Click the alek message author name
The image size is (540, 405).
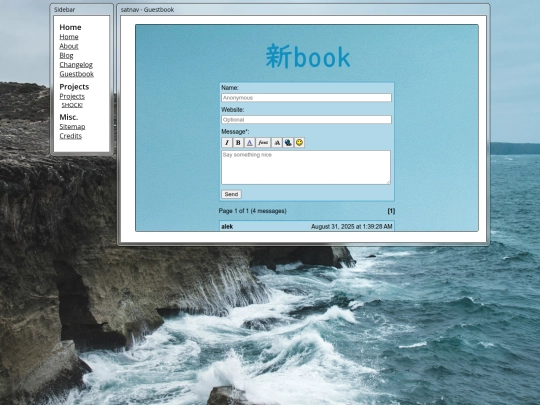tap(227, 227)
